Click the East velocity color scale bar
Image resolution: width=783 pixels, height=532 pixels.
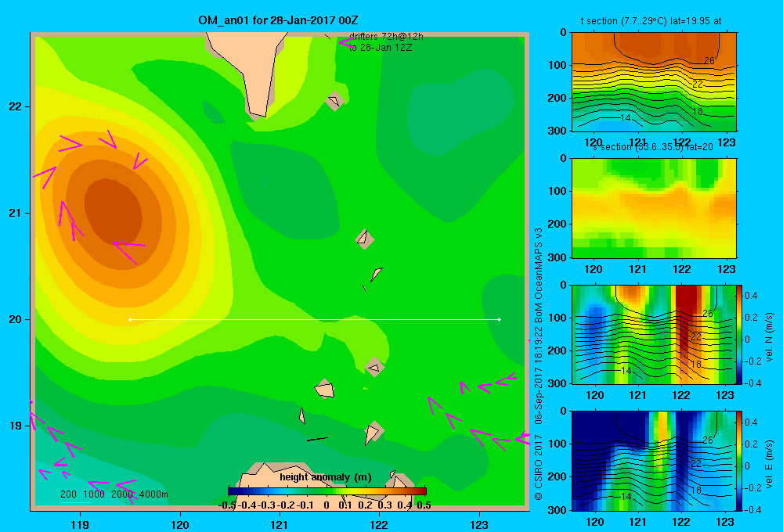tap(739, 461)
